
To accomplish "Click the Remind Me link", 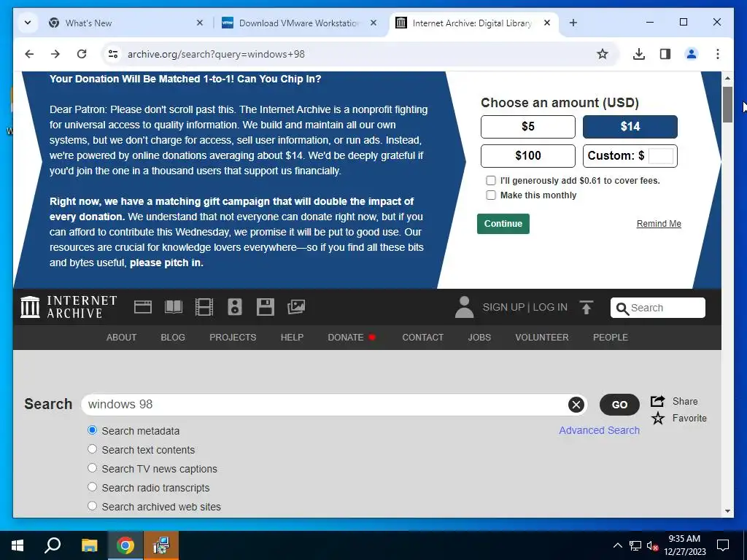I will coord(659,224).
